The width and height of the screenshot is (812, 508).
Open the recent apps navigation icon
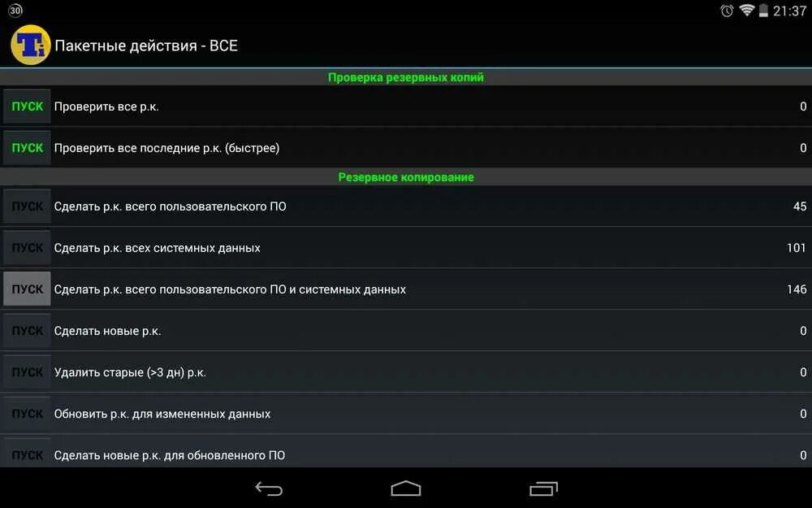coord(543,488)
